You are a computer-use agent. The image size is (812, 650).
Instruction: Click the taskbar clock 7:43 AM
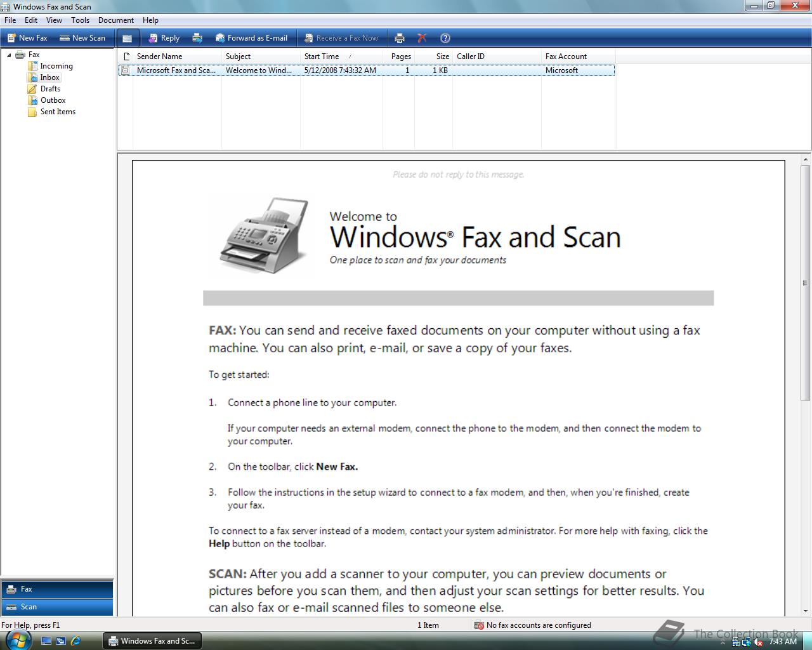tap(782, 642)
